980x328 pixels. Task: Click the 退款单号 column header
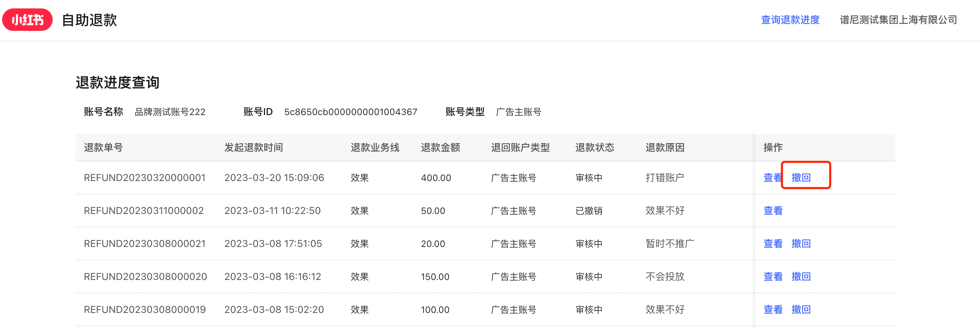[104, 147]
